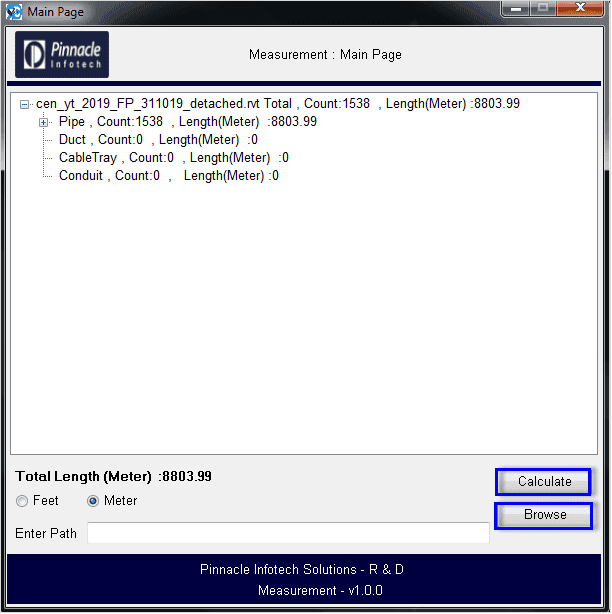612x614 pixels.
Task: Click the Measurement : Main Page heading
Action: pos(325,55)
